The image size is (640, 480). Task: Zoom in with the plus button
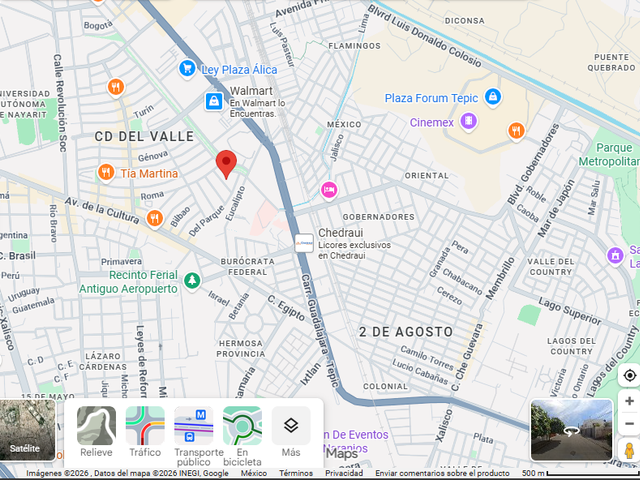point(629,401)
